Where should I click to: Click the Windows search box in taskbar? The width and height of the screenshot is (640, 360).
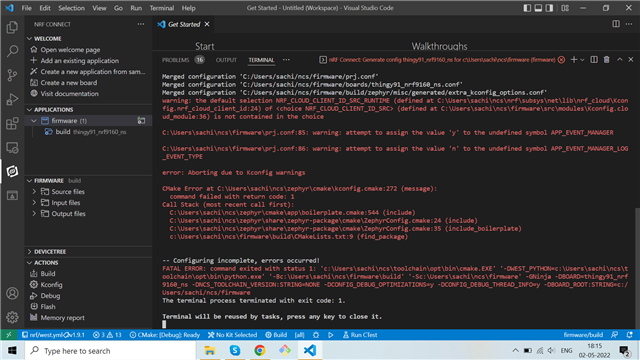click(110, 351)
